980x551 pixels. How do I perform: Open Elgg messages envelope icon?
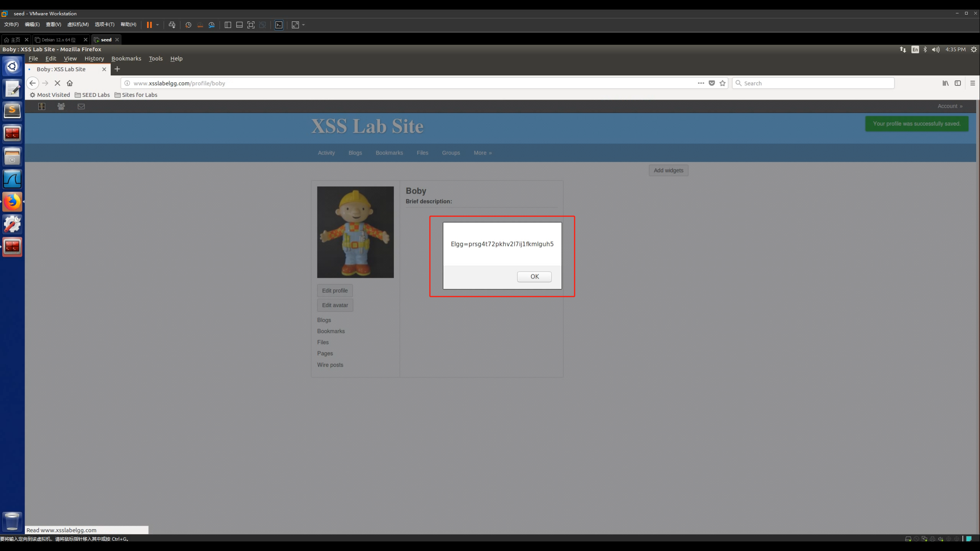click(81, 106)
